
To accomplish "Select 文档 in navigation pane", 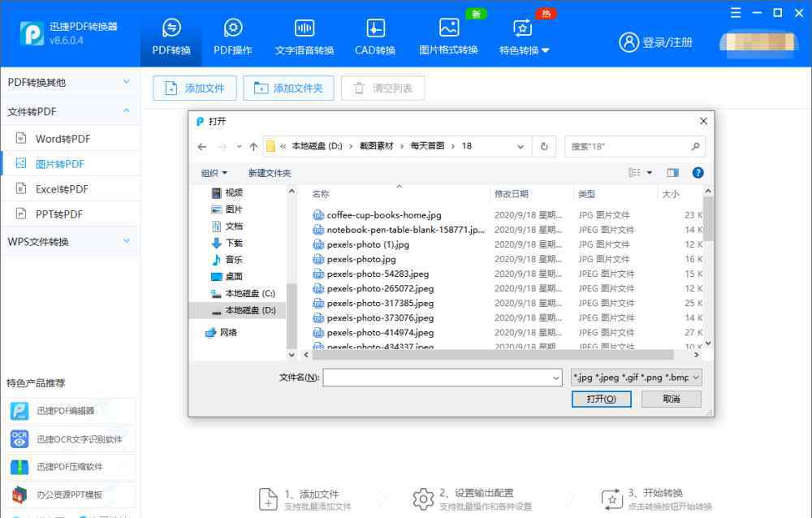I will [228, 226].
